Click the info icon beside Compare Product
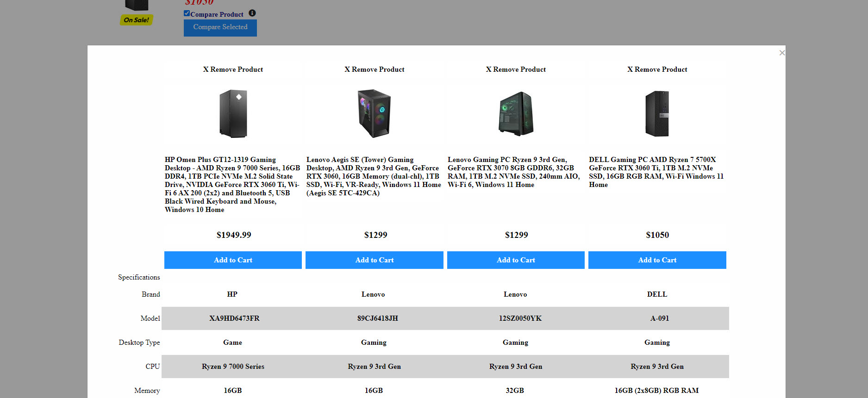Viewport: 868px width, 398px height. (252, 13)
